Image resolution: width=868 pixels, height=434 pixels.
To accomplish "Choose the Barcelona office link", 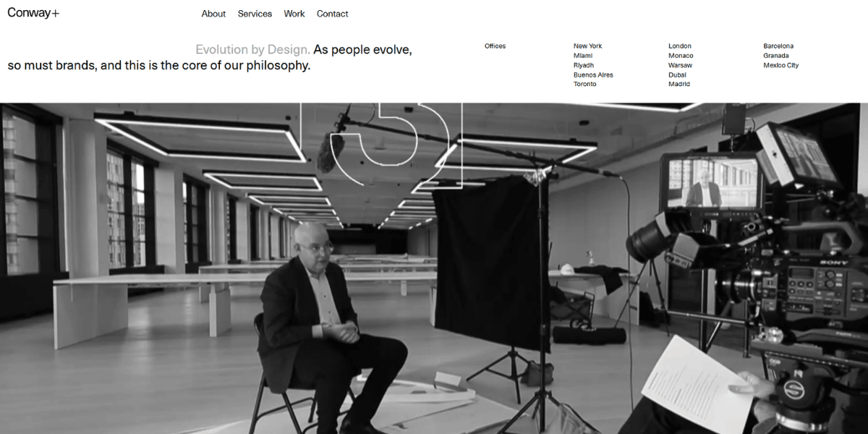I will (778, 46).
